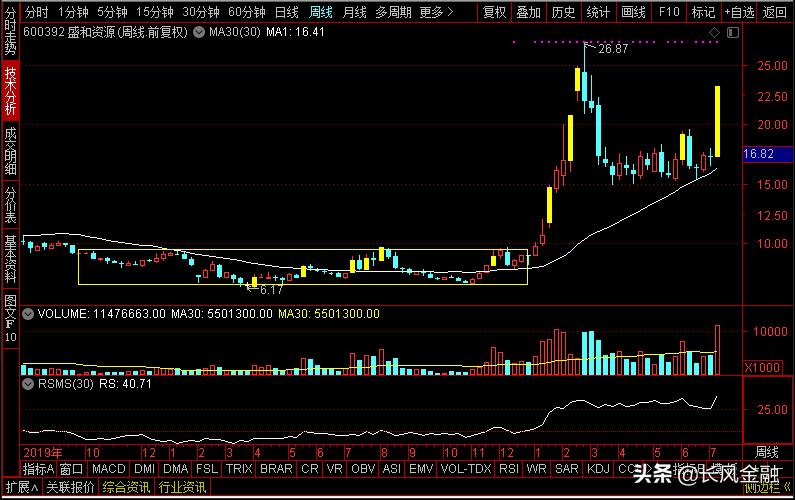Click the 返回 back button
Image resolution: width=795 pixels, height=500 pixels.
pos(775,12)
